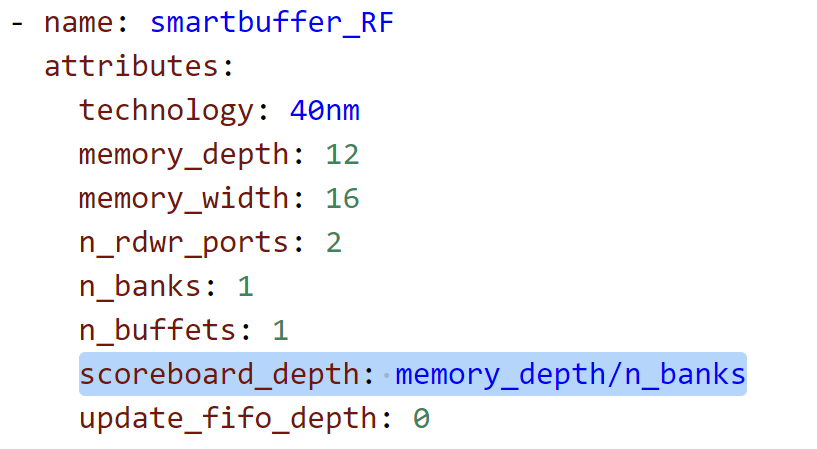
Task: Click the n_buffets value 1
Action: (280, 330)
